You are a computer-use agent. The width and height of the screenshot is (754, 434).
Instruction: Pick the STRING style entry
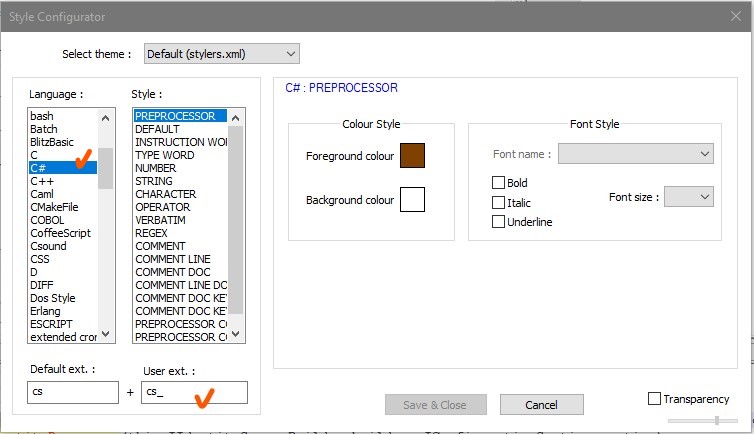click(x=153, y=181)
